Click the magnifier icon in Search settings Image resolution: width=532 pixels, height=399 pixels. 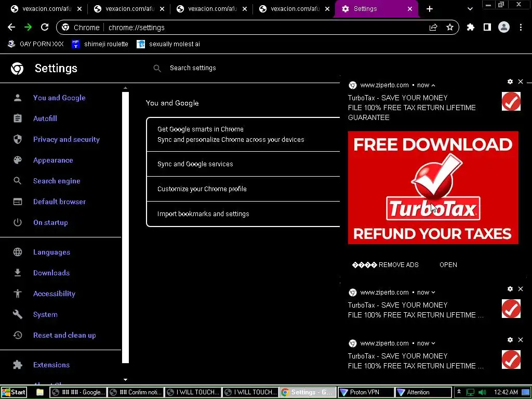pos(157,68)
